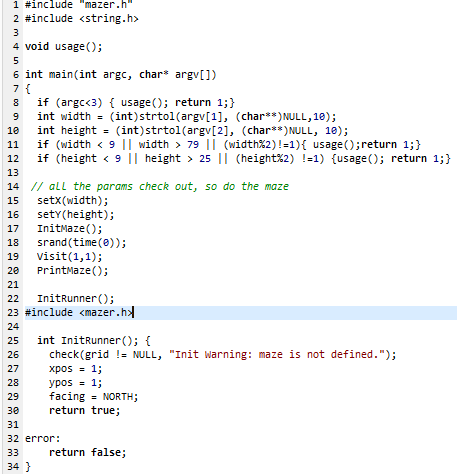Click the 'ypos = 1;' assignment

pyautogui.click(x=76, y=383)
